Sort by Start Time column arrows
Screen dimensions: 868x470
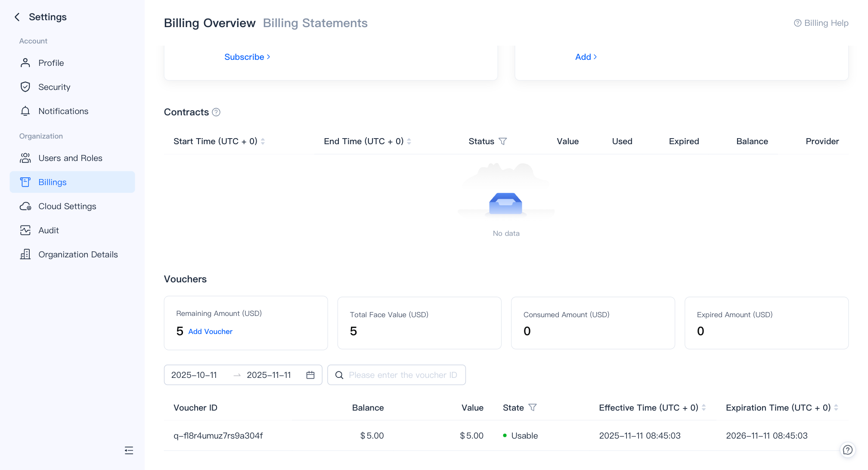[x=263, y=141]
